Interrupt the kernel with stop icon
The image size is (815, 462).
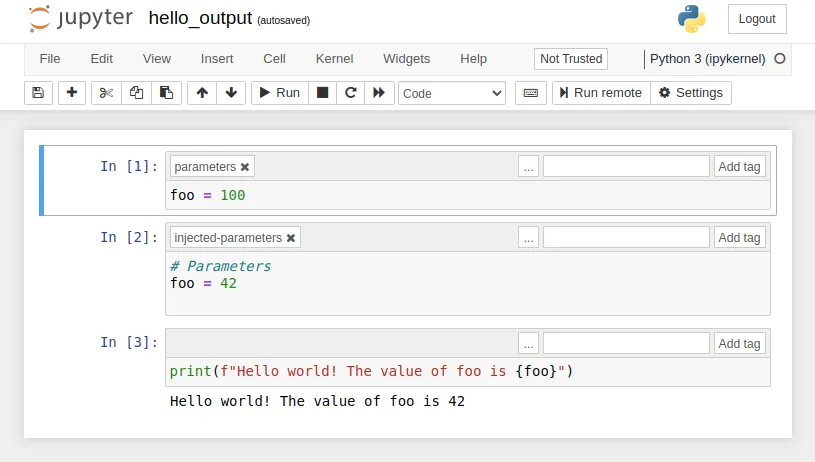click(x=322, y=93)
